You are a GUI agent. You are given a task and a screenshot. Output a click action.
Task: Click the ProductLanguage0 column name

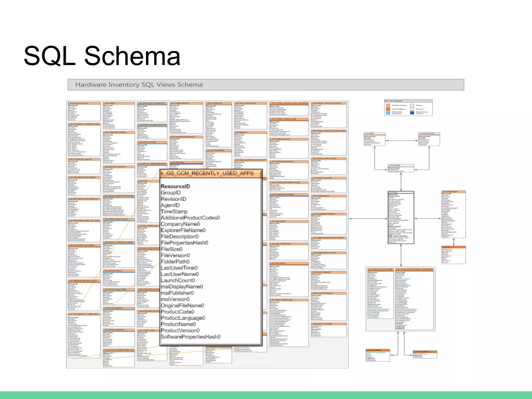coord(183,318)
